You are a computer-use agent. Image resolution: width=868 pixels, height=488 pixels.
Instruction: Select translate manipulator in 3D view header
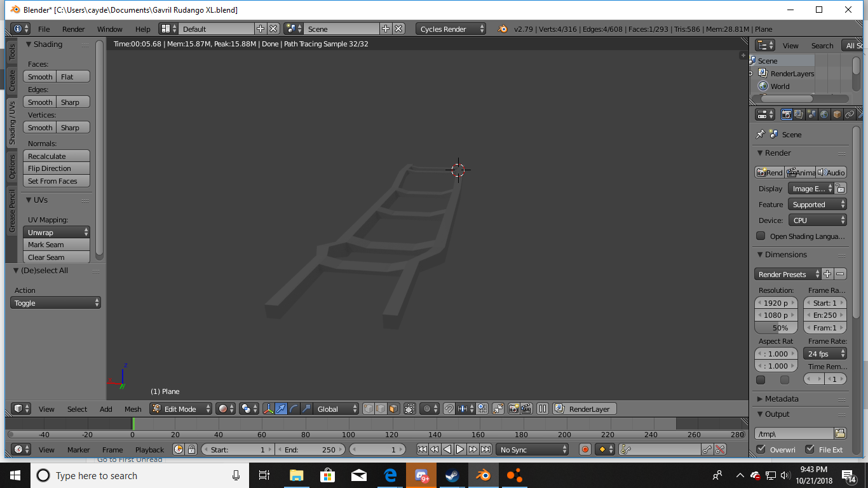pyautogui.click(x=281, y=409)
